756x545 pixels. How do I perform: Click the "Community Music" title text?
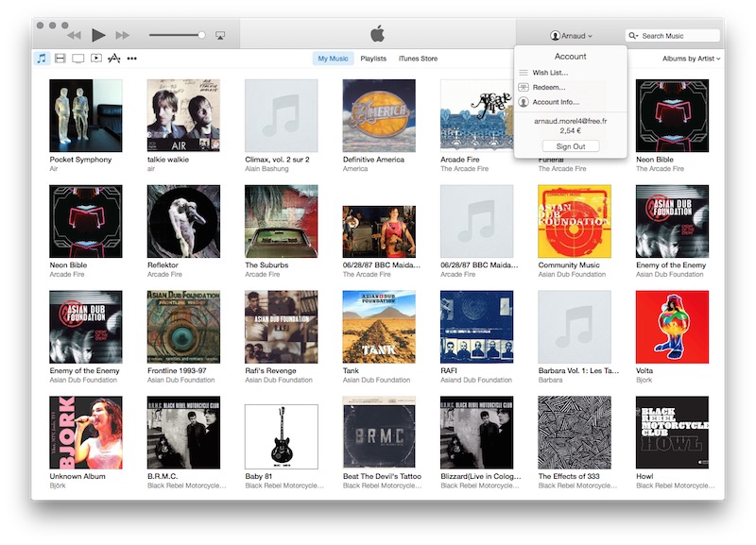[569, 265]
